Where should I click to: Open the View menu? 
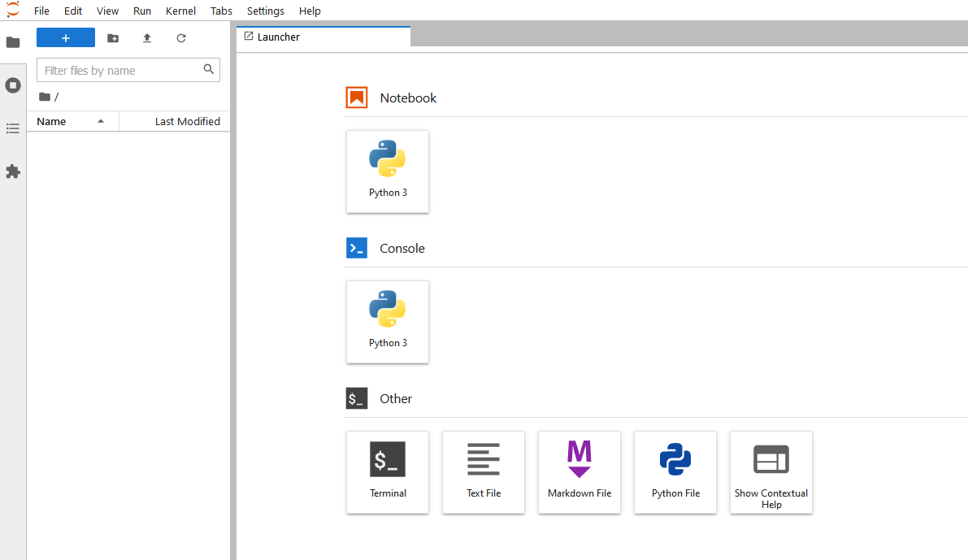click(x=107, y=11)
